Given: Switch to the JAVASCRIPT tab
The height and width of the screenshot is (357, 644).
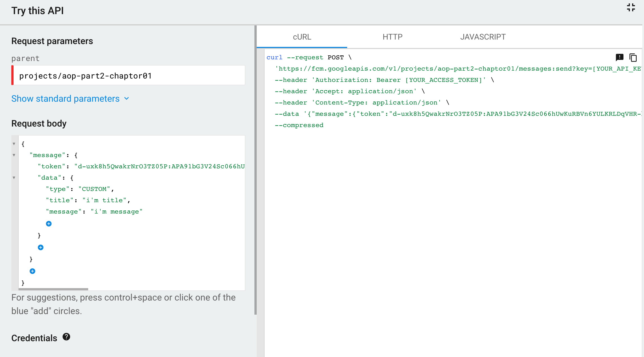Looking at the screenshot, I should 483,37.
